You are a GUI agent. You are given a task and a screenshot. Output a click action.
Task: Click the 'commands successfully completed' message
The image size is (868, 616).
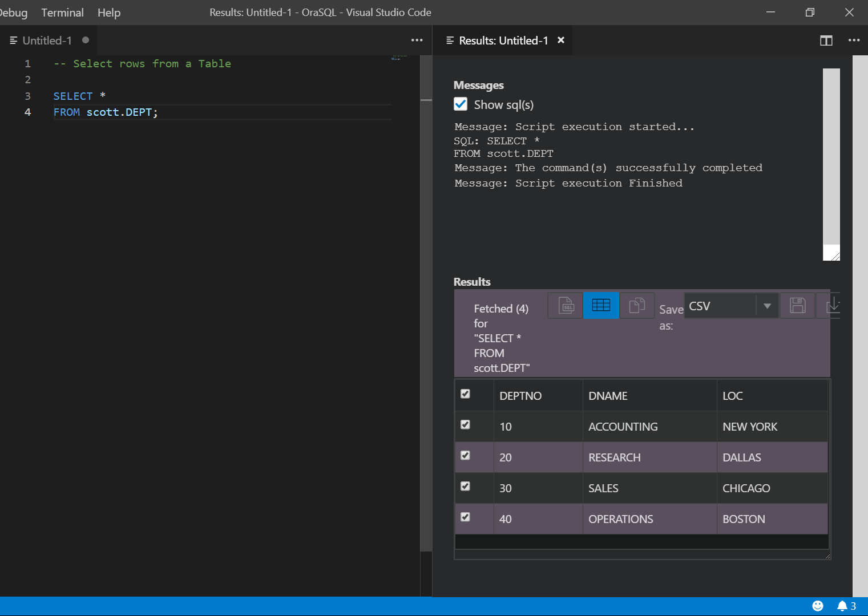tap(608, 168)
